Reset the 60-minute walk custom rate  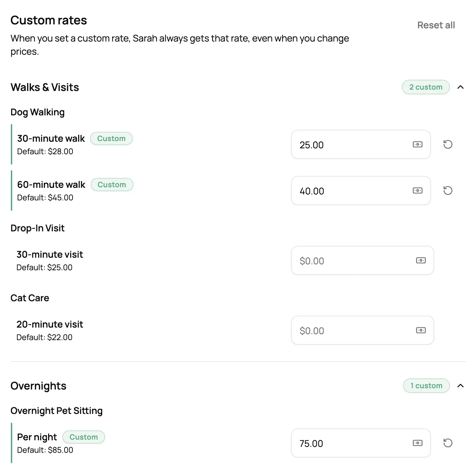pos(448,190)
